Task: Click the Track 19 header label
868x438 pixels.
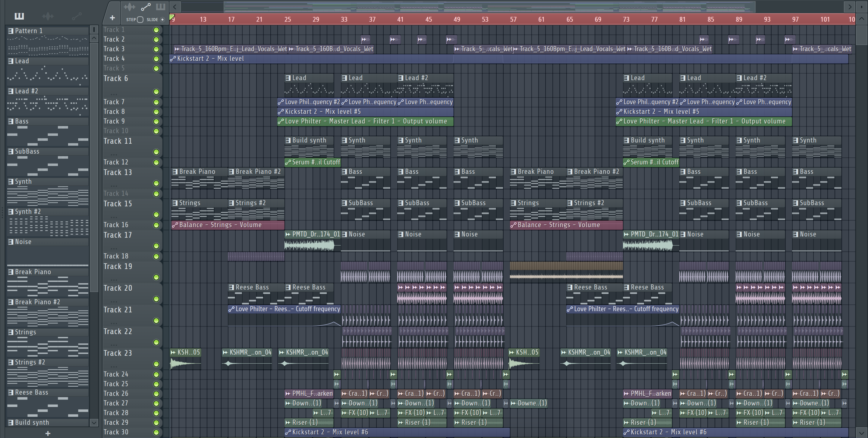Action: pos(118,266)
